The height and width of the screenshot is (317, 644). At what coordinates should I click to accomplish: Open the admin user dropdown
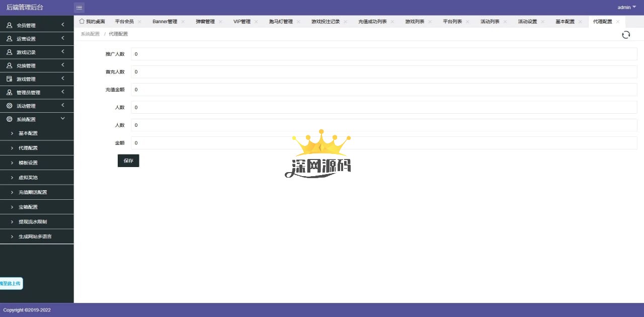627,8
